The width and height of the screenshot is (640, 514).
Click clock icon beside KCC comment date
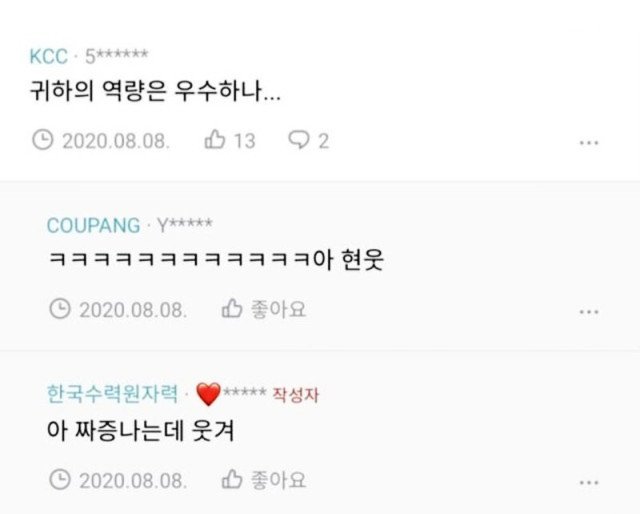[x=43, y=140]
